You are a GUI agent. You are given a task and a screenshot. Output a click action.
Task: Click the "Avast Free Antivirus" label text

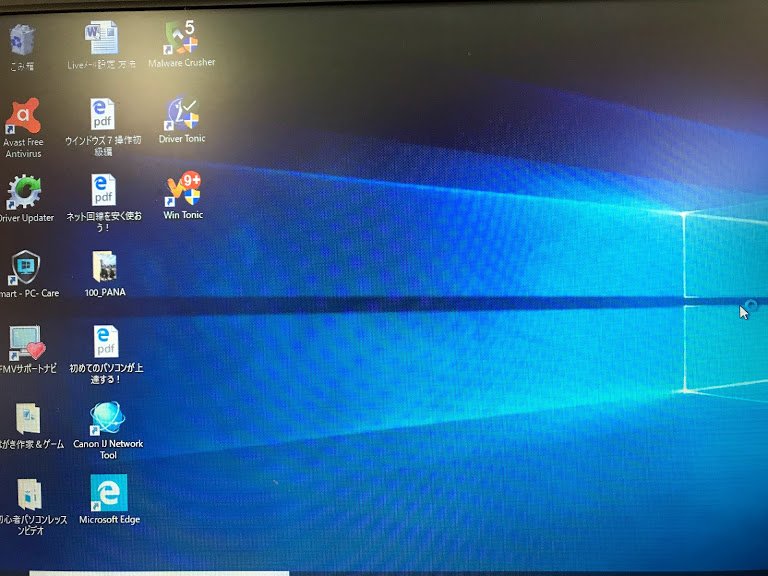click(23, 148)
